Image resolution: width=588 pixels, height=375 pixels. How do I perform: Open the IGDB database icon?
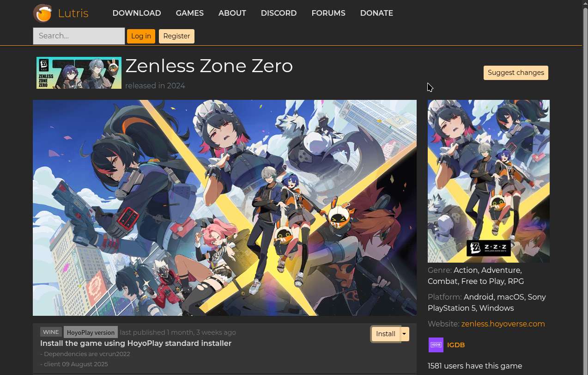pos(436,344)
